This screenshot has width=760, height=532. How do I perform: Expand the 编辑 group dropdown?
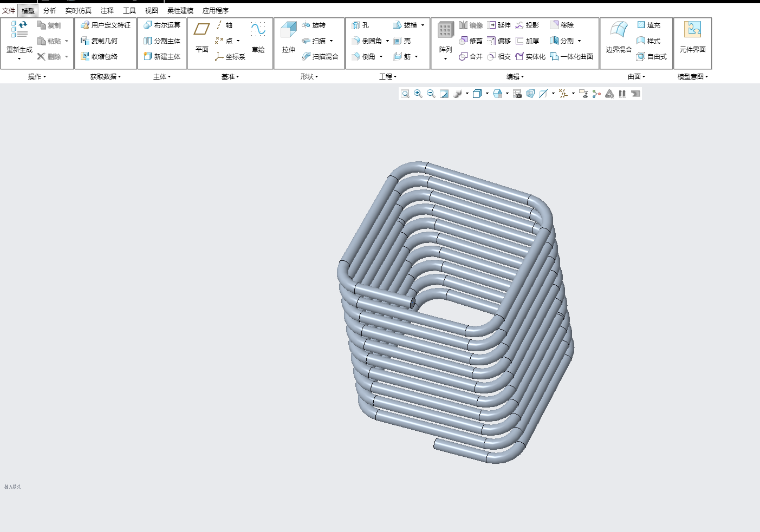[515, 77]
